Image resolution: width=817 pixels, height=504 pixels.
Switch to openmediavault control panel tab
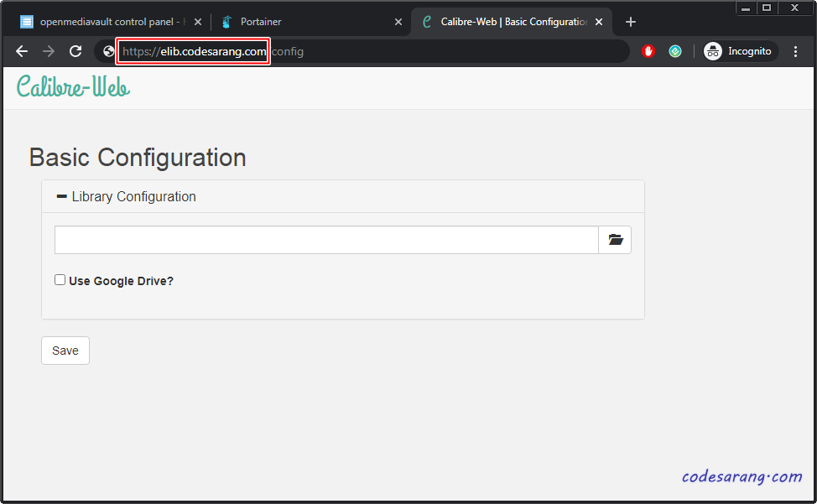tap(111, 22)
